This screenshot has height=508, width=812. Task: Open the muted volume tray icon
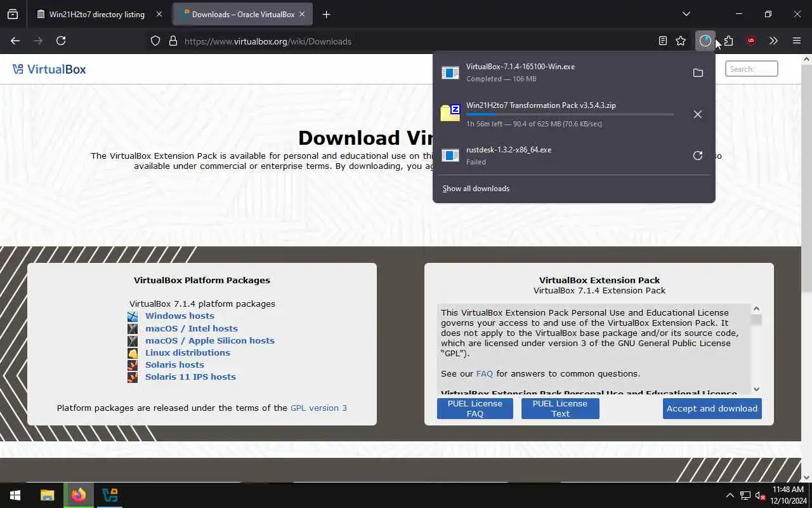(x=760, y=495)
